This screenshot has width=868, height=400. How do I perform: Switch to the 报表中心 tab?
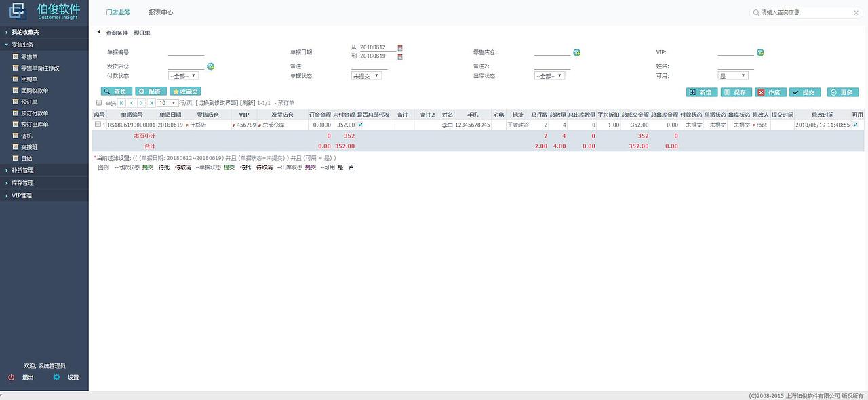pos(163,11)
